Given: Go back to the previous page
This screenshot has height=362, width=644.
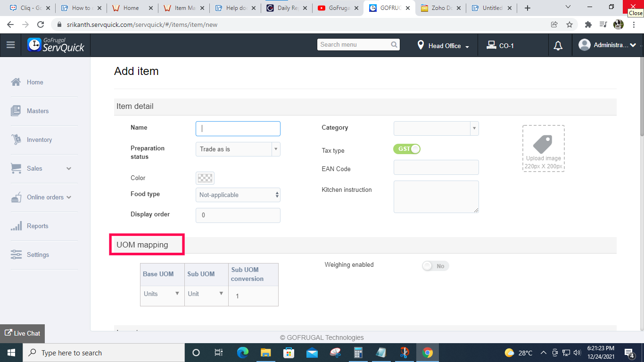Looking at the screenshot, I should (10, 25).
